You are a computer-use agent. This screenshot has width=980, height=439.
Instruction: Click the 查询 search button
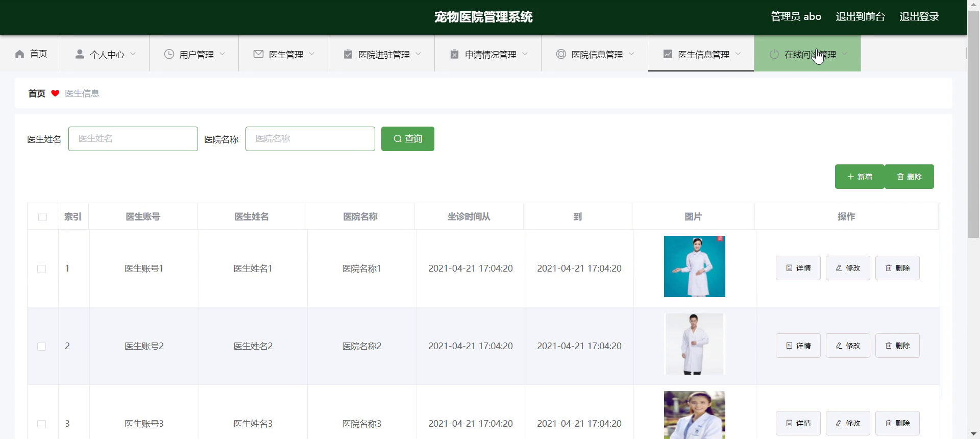click(408, 139)
